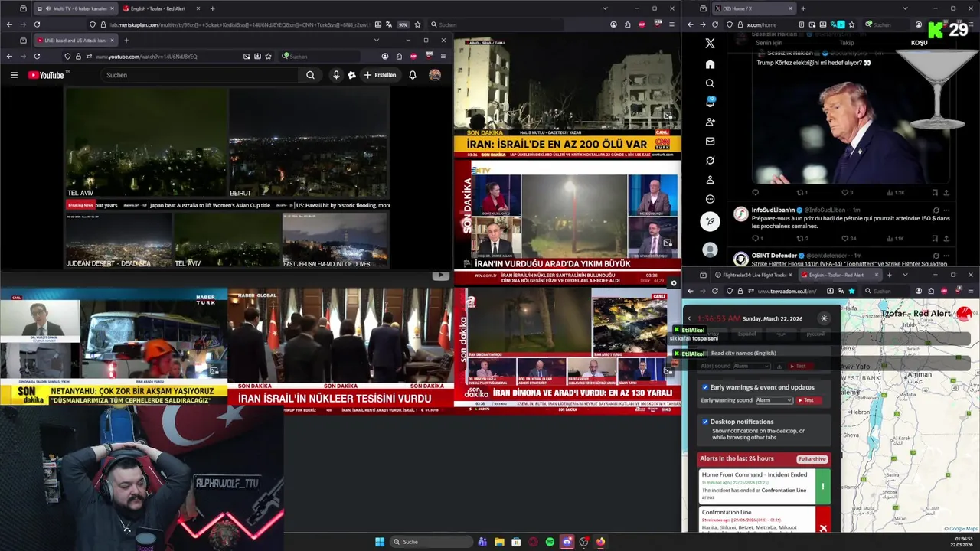Open the Full archive of alerts
This screenshot has height=551, width=980.
coord(812,459)
